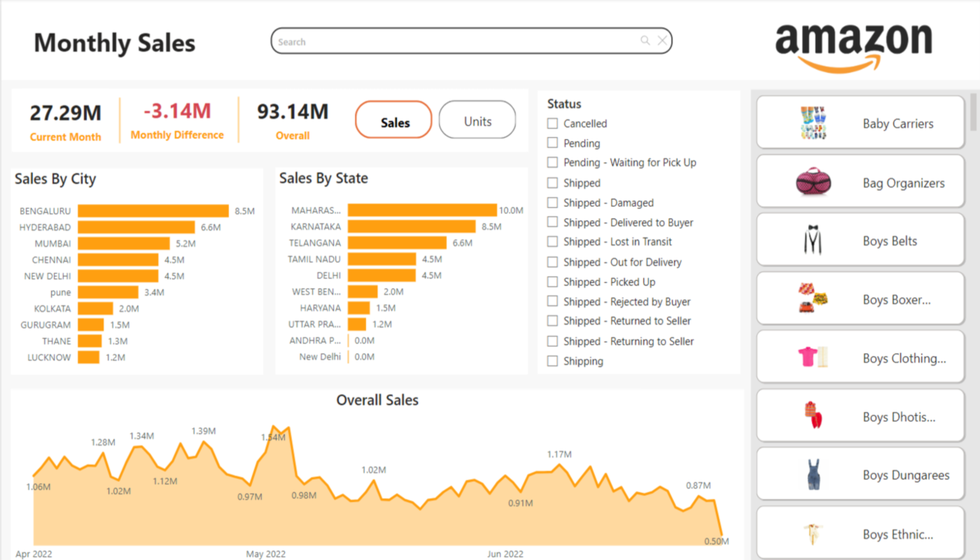Select the Boys Dungarees category label
The image size is (980, 560).
pyautogui.click(x=906, y=475)
